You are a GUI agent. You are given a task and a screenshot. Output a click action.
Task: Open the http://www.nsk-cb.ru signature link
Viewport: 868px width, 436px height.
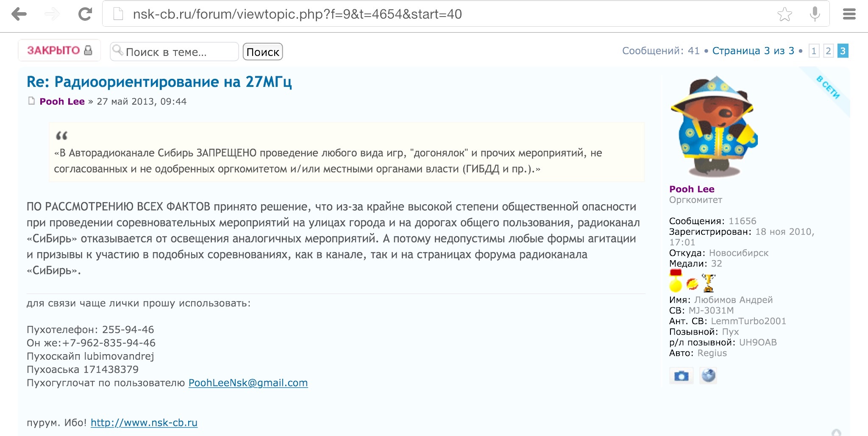click(x=144, y=423)
